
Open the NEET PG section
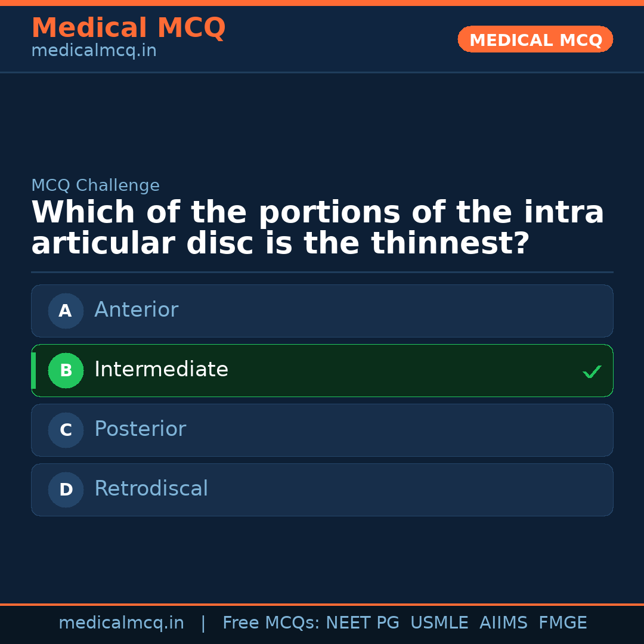[x=362, y=622]
